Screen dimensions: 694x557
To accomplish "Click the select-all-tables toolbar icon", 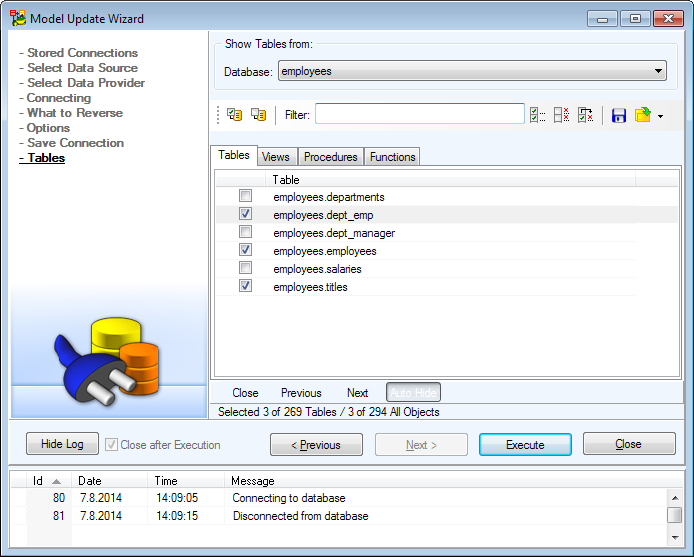I will (x=235, y=115).
